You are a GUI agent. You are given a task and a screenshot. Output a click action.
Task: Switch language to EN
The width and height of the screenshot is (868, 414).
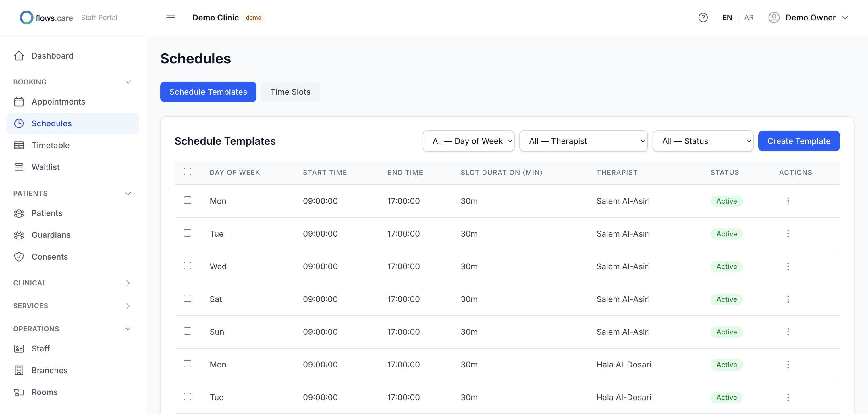727,18
